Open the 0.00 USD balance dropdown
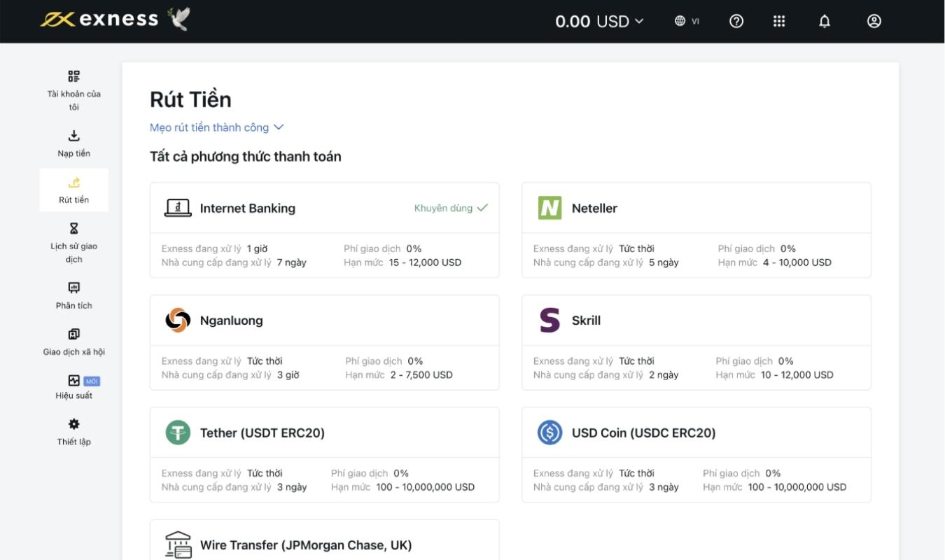The image size is (945, 560). pyautogui.click(x=599, y=21)
